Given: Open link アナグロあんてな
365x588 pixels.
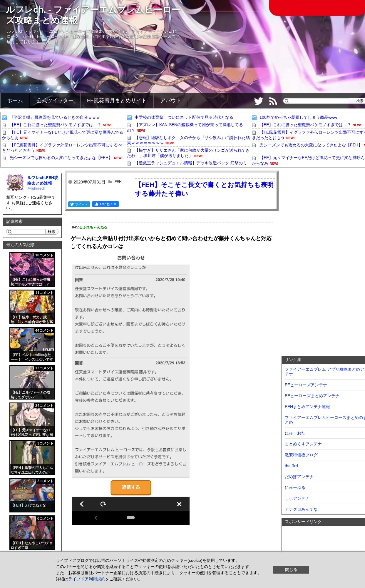Looking at the screenshot, I should [x=301, y=509].
